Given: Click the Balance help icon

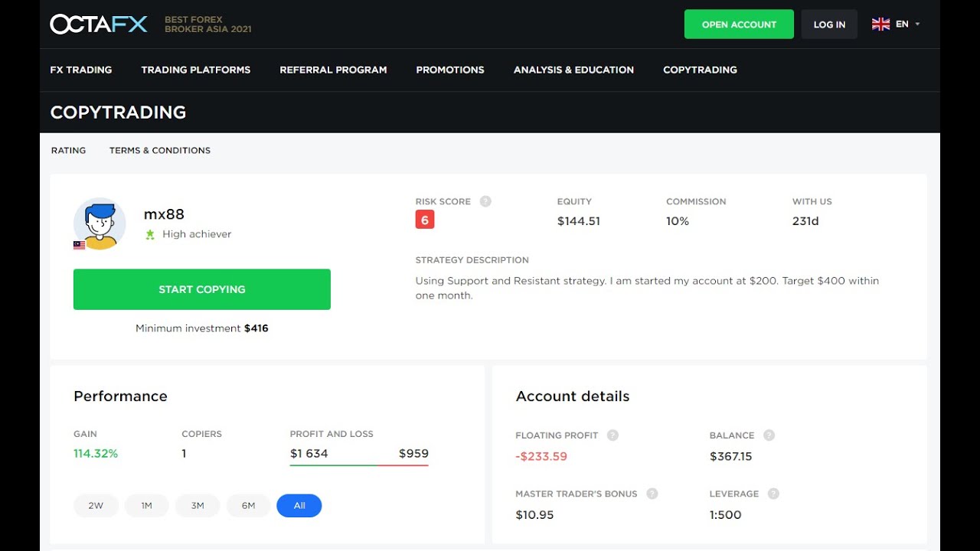Looking at the screenshot, I should [769, 435].
